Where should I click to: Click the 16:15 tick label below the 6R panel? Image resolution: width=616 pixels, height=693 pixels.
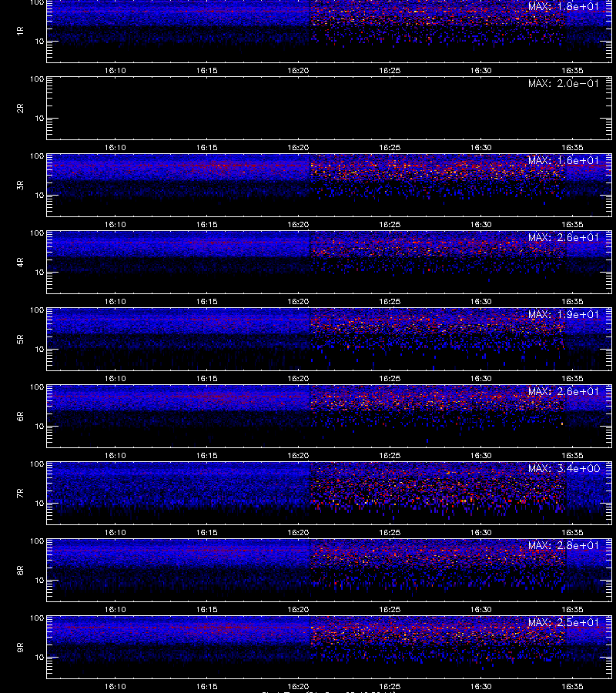click(207, 456)
